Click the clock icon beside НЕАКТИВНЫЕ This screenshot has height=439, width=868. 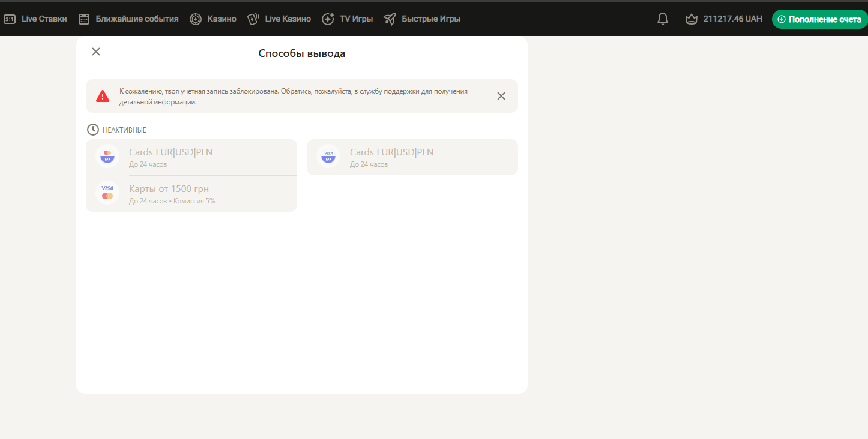(x=93, y=130)
